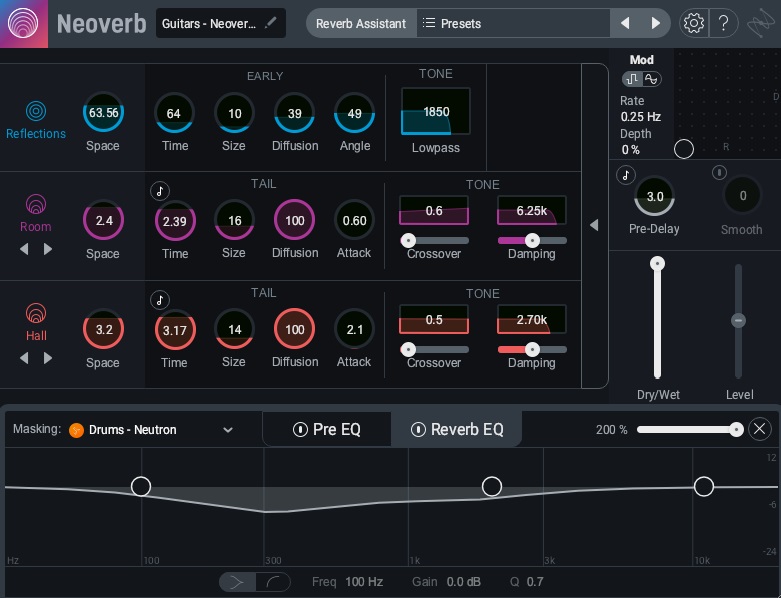Click the Reflections Space knob
781x598 pixels.
[x=103, y=113]
